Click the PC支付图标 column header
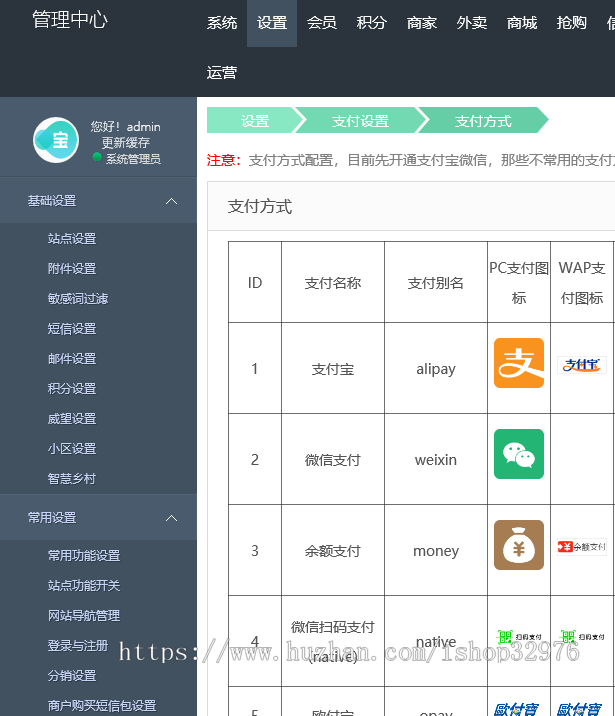The width and height of the screenshot is (615, 716). click(519, 283)
